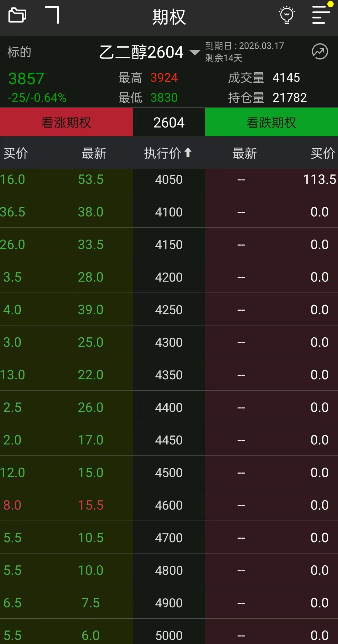Tap the 到期日 expiry date text
Screen dimensions: 338x644
244,46
